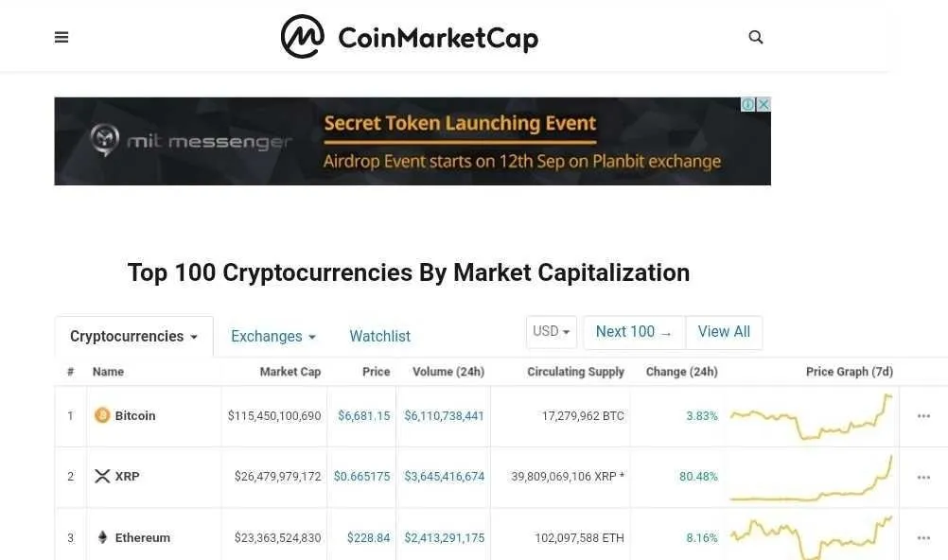This screenshot has height=560, width=948.
Task: Sort by the Market Cap column header
Action: (290, 372)
